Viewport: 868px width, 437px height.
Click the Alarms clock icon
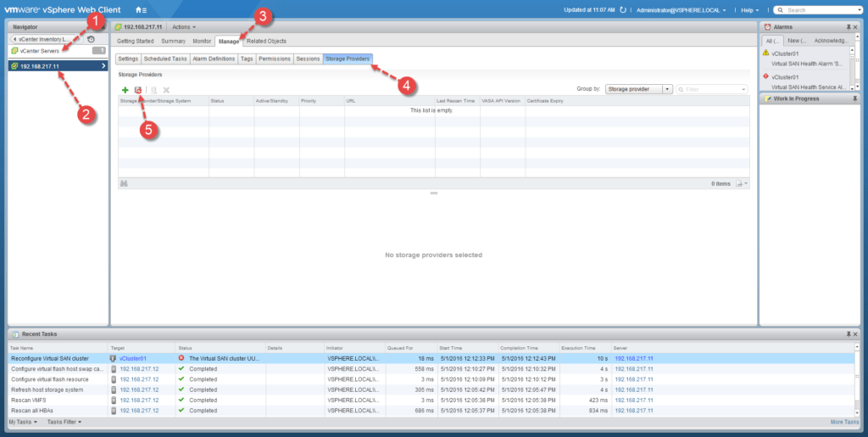[767, 26]
